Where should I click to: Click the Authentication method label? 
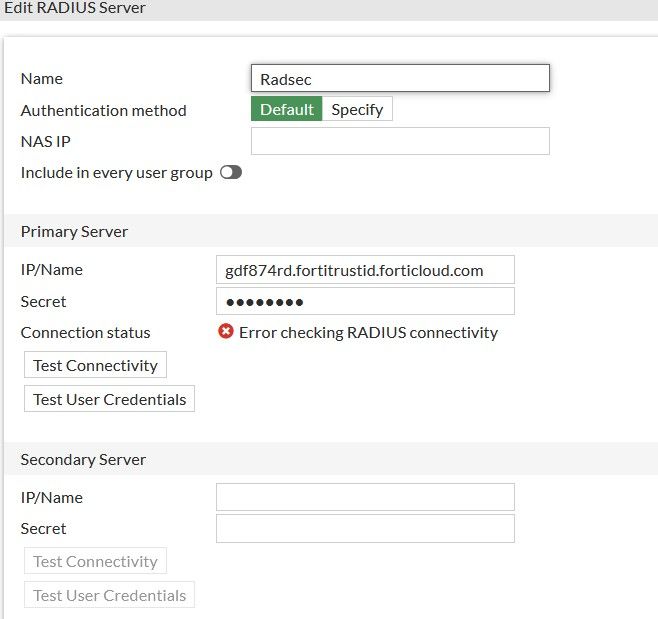(x=103, y=110)
